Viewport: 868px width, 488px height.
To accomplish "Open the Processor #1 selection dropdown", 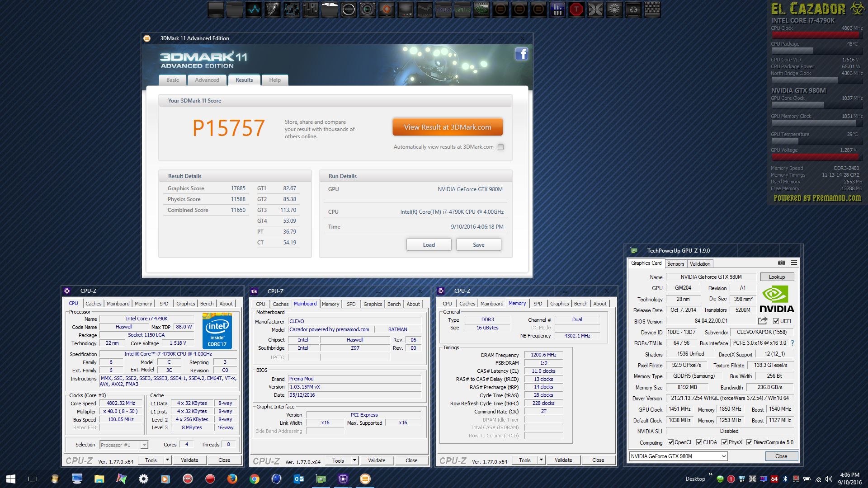I will [x=123, y=445].
